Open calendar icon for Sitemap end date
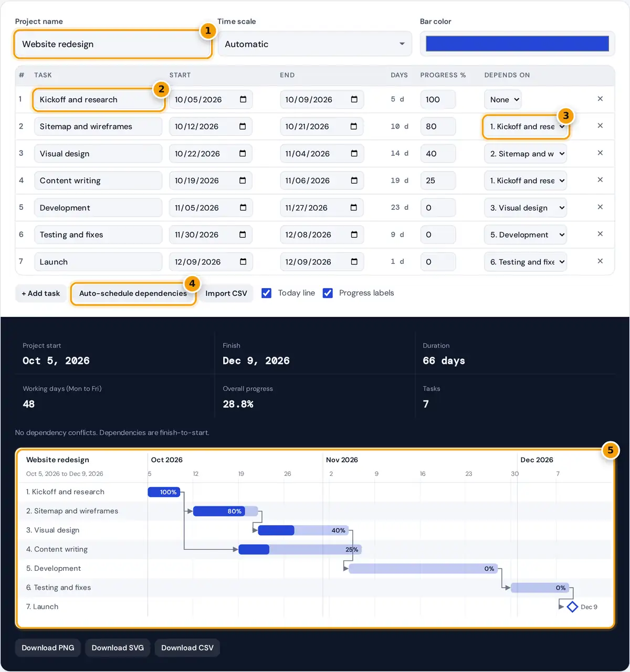The height and width of the screenshot is (672, 630). click(x=354, y=126)
